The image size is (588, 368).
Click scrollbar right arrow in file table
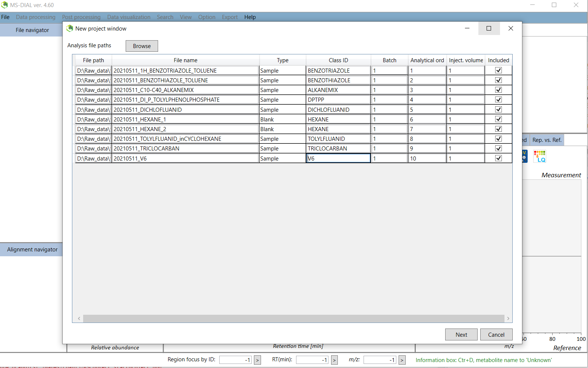coord(508,318)
